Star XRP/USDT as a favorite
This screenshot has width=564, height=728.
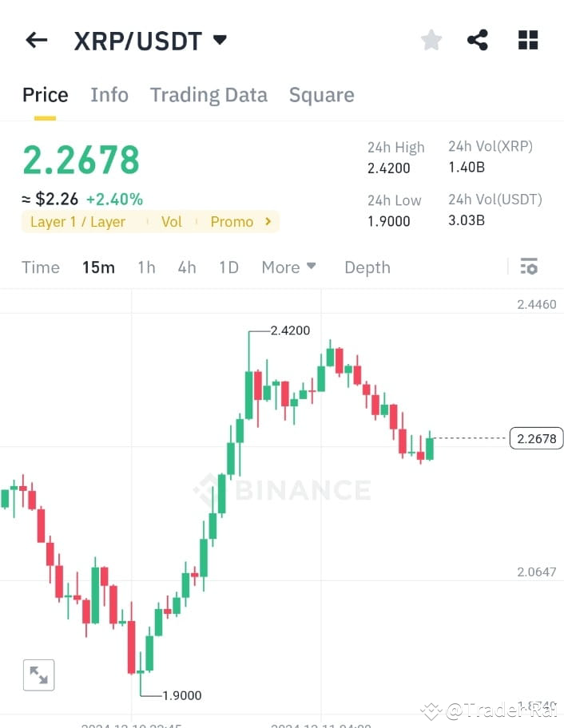[x=431, y=40]
